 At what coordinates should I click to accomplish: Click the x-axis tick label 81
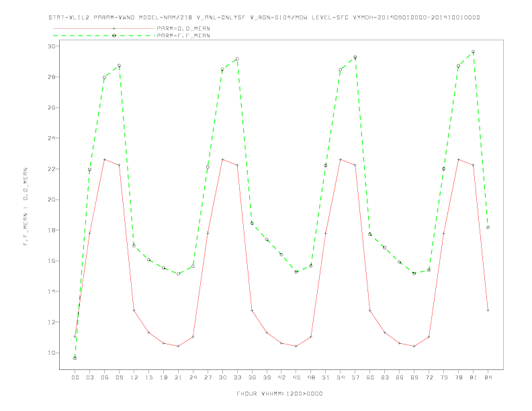(474, 377)
